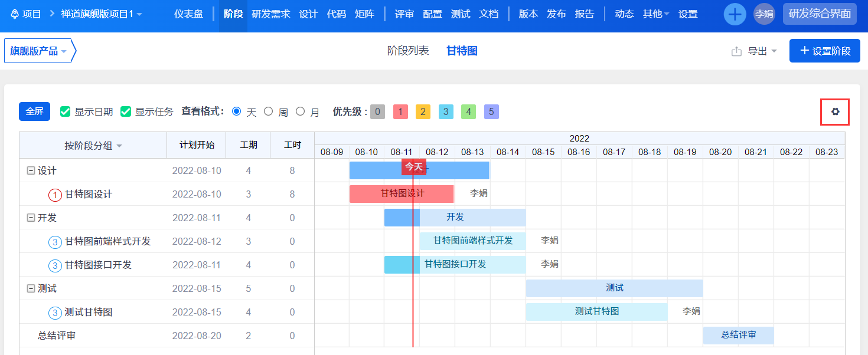This screenshot has height=355, width=868.
Task: Click the 项目 rocket icon in the header
Action: (15, 14)
